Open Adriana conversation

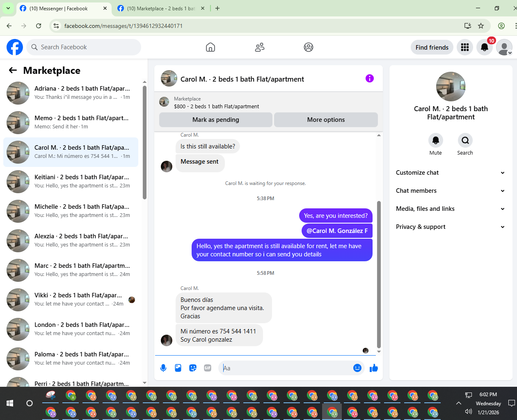tap(71, 93)
